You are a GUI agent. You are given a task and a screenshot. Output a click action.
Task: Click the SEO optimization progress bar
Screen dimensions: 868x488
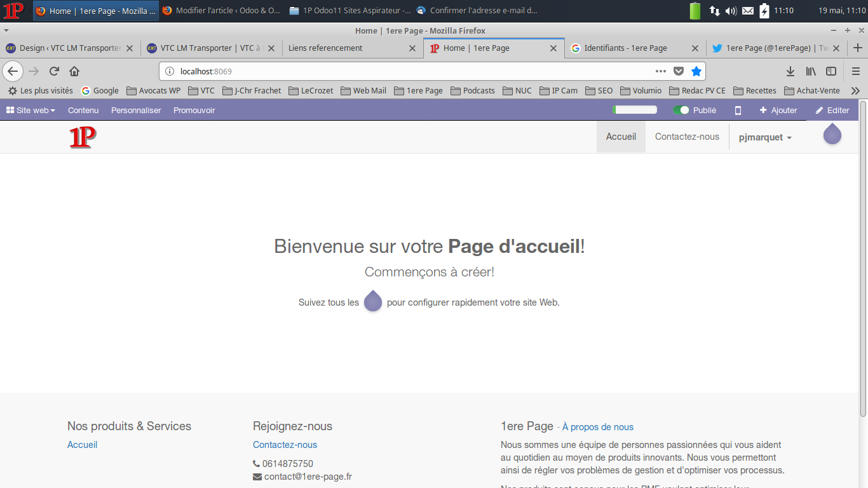pyautogui.click(x=635, y=110)
